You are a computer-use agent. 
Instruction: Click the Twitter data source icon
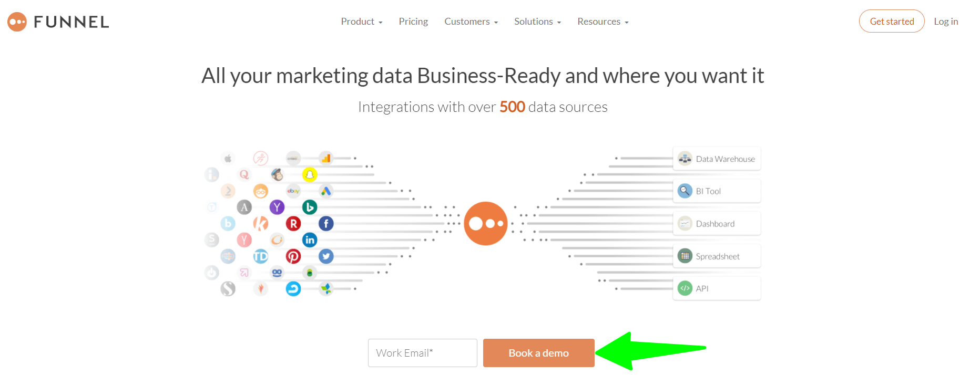(x=326, y=256)
